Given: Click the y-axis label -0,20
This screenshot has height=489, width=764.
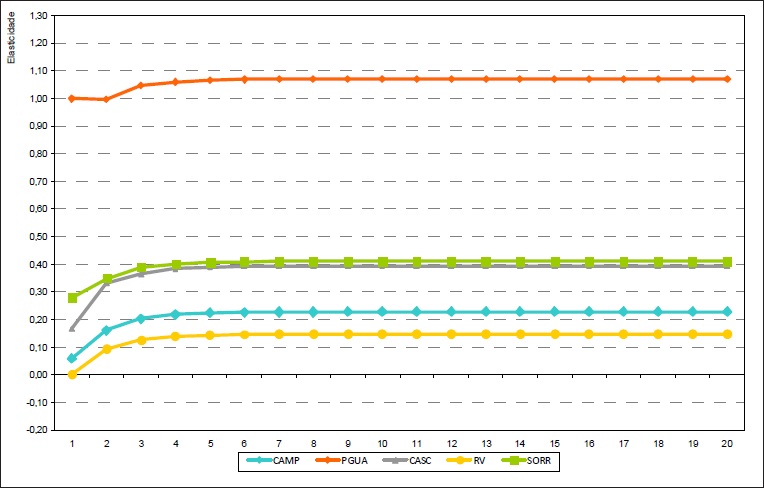Looking at the screenshot, I should 39,430.
